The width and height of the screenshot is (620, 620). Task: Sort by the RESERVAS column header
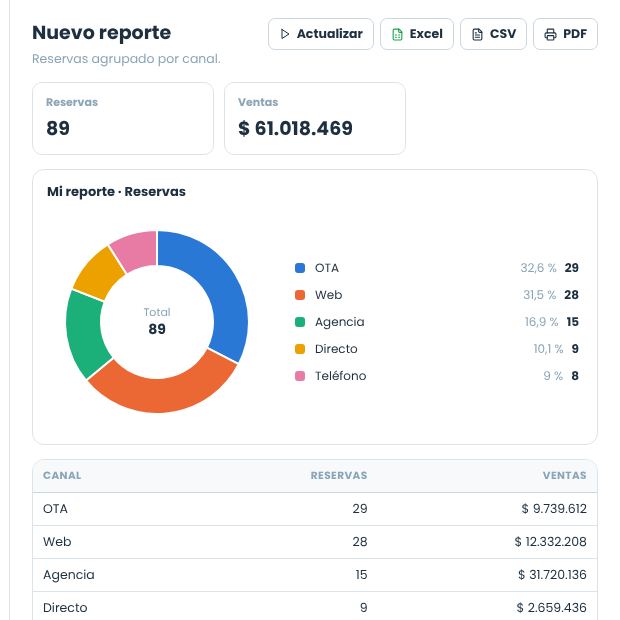pyautogui.click(x=339, y=475)
